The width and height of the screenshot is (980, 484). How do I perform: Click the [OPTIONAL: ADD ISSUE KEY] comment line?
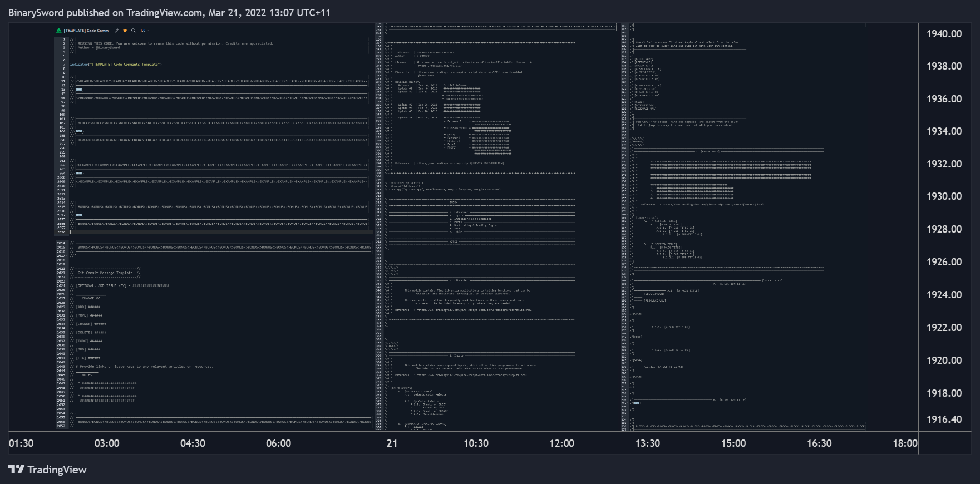pyautogui.click(x=120, y=285)
